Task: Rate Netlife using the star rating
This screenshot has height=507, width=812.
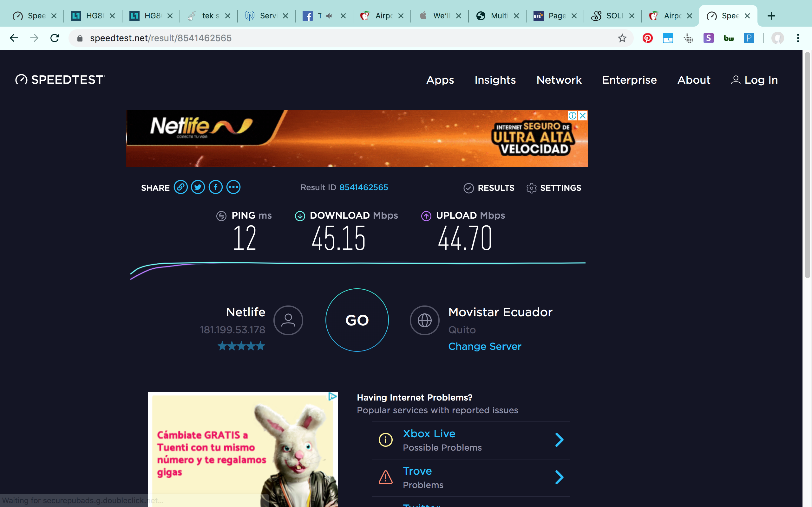Action: tap(241, 346)
